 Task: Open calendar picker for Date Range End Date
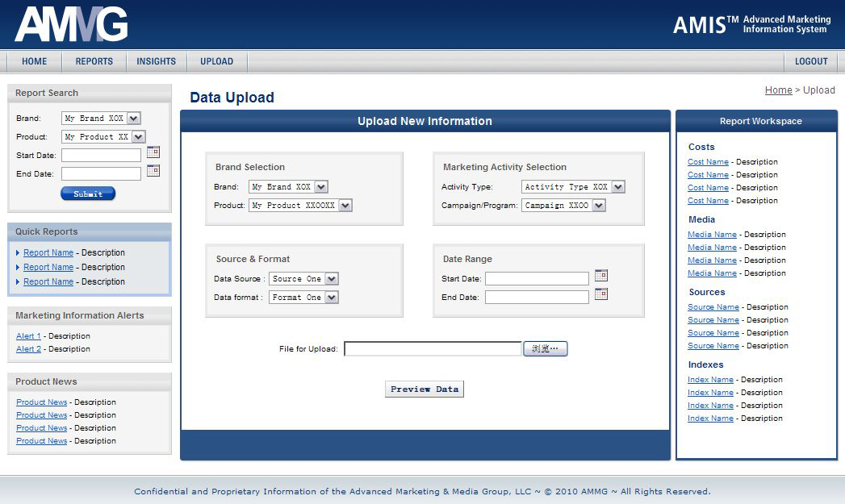tap(601, 294)
